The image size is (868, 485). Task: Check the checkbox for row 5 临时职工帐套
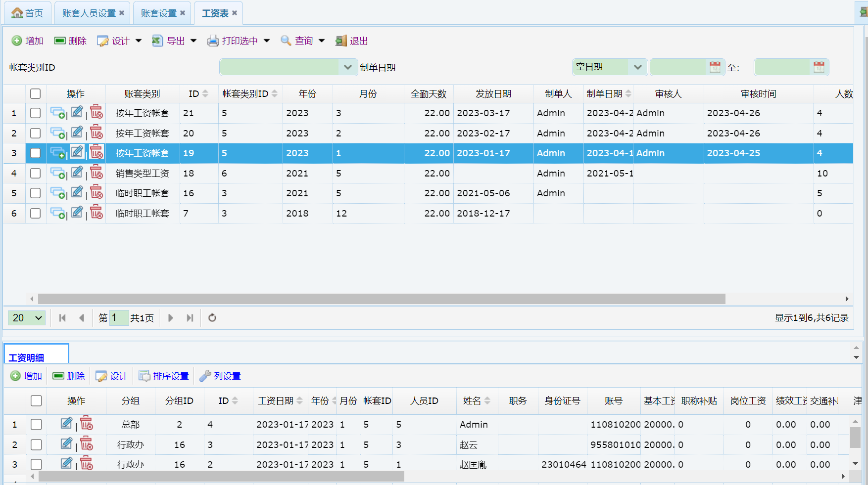[x=35, y=193]
